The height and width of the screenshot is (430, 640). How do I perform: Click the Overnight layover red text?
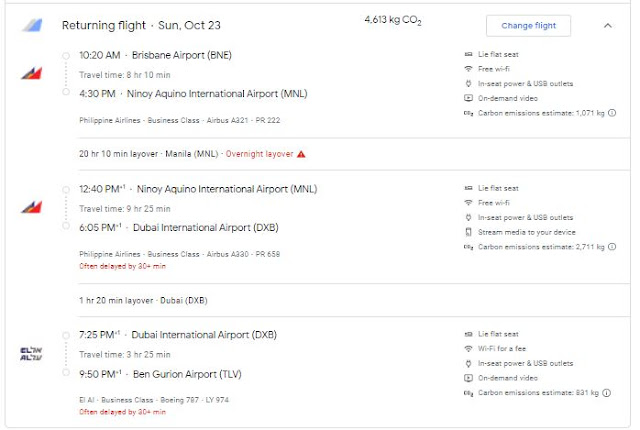258,154
